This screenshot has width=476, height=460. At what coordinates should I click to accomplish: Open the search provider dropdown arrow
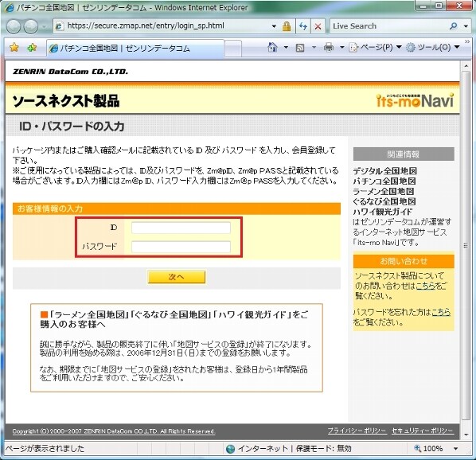click(466, 26)
